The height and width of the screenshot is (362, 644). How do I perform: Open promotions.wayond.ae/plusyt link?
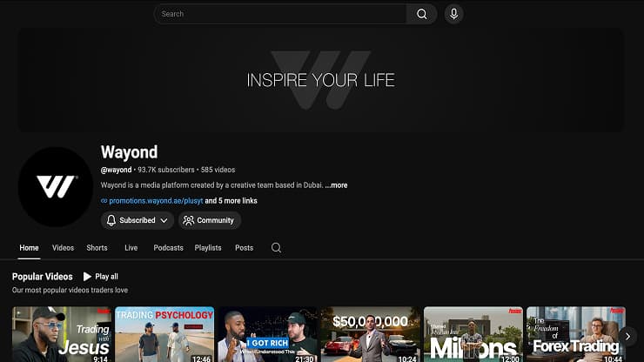point(156,201)
